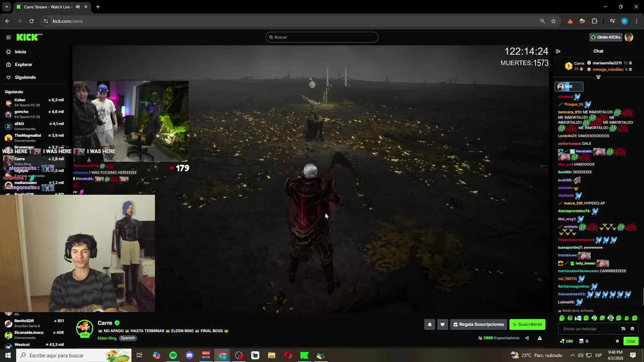This screenshot has height=362, width=644.
Task: Open Chrome profile B avatar
Action: pyautogui.click(x=624, y=21)
